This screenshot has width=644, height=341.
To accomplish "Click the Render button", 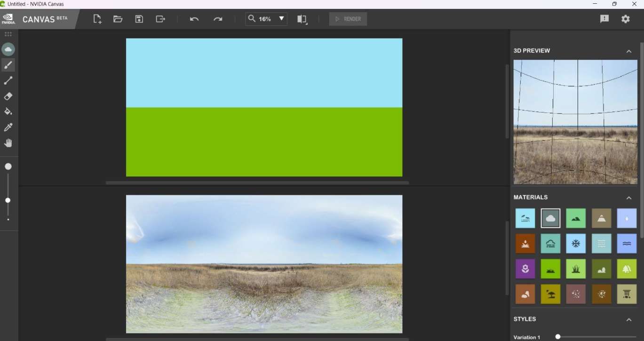I will tap(348, 19).
